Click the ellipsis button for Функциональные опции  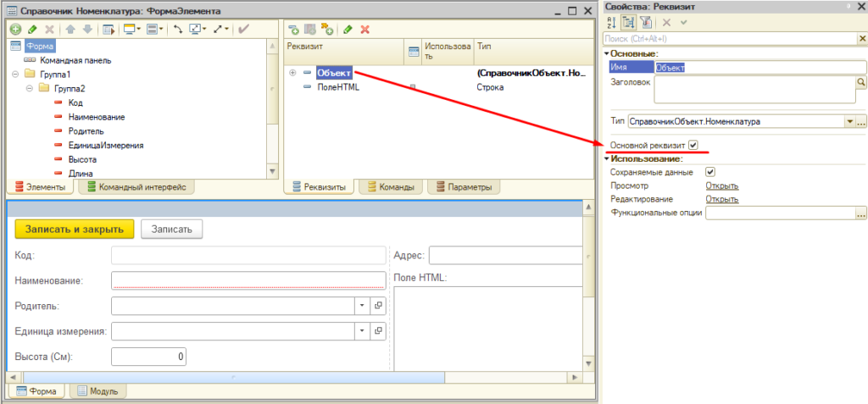(861, 213)
